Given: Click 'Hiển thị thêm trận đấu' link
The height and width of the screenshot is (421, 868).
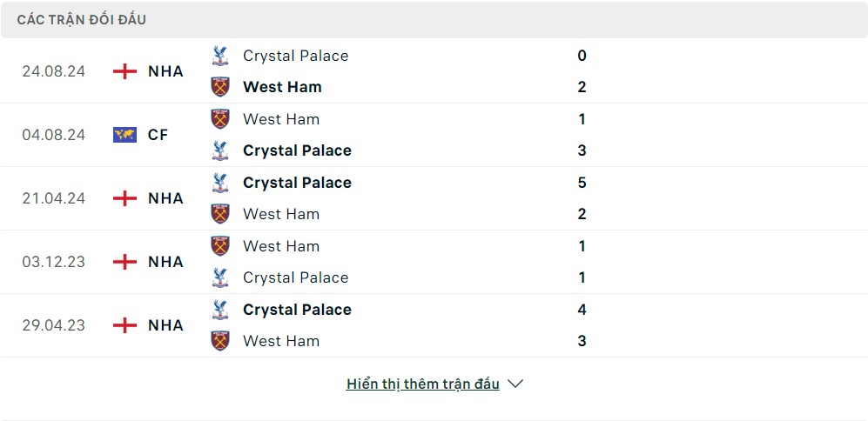Looking at the screenshot, I should pos(422,384).
